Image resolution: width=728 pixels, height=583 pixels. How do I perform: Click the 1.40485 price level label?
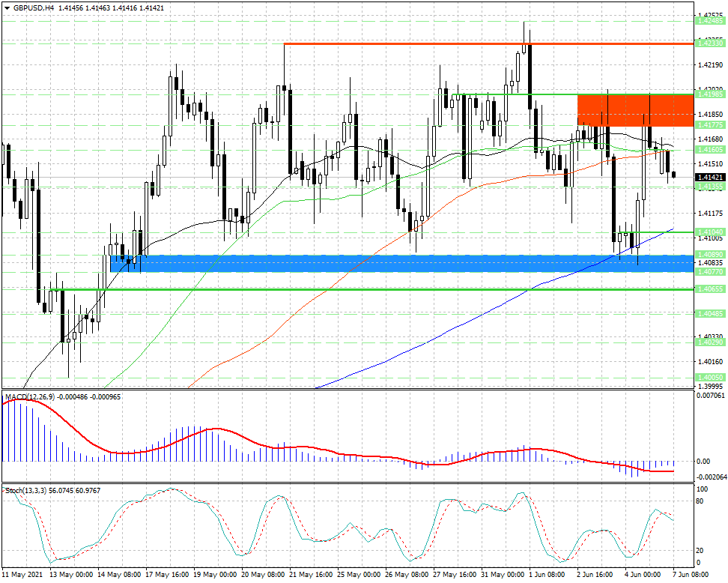710,314
